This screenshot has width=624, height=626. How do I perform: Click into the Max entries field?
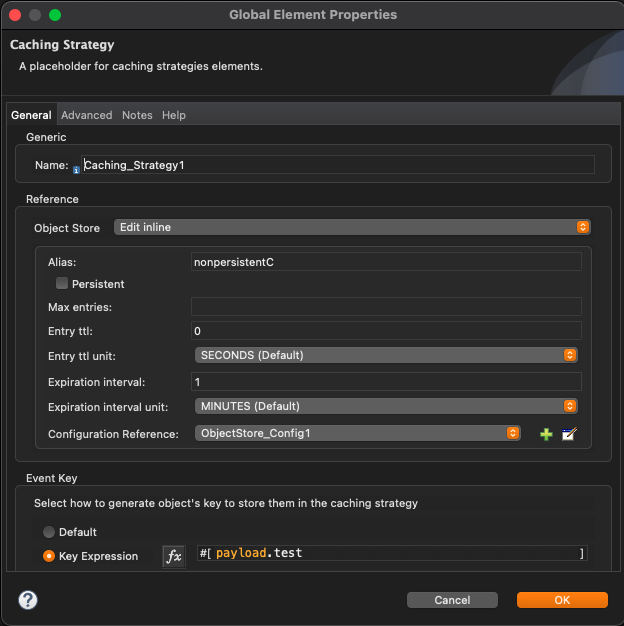(386, 306)
